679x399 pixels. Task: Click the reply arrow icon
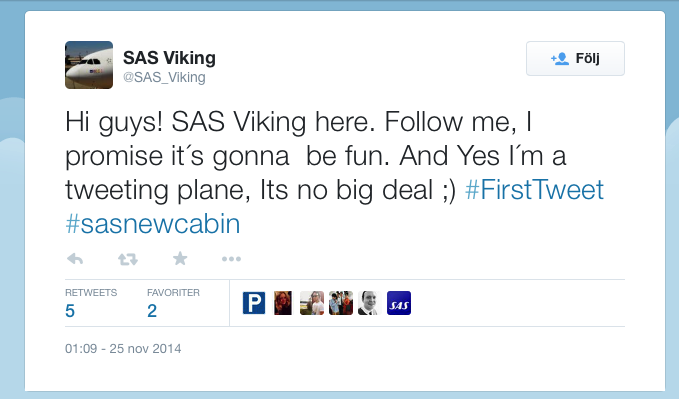[x=75, y=259]
